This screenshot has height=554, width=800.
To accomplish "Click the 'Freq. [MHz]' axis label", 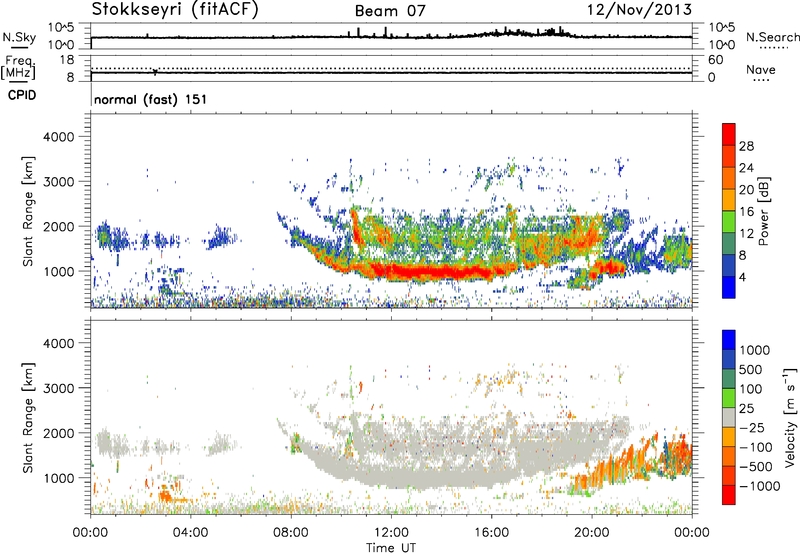I will (x=18, y=68).
